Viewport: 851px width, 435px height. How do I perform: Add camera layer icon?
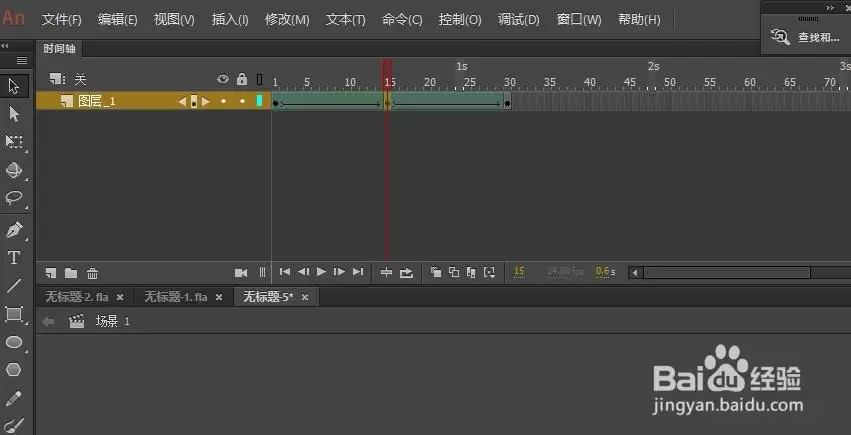[241, 273]
